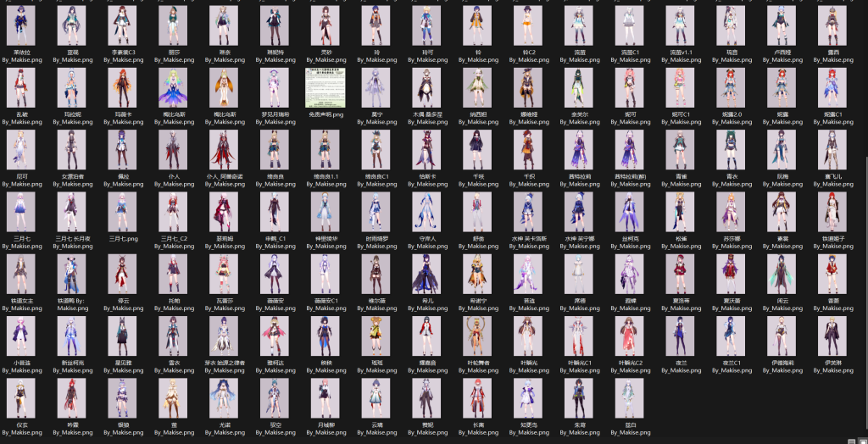Select the 薇薇安C1 thumbnail
868x444 pixels.
point(325,274)
